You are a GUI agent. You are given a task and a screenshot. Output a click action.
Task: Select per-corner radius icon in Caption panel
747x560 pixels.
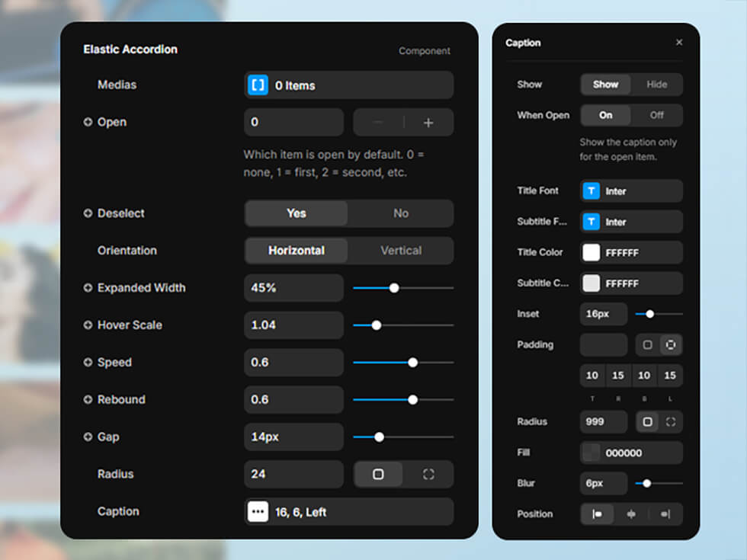(x=671, y=422)
